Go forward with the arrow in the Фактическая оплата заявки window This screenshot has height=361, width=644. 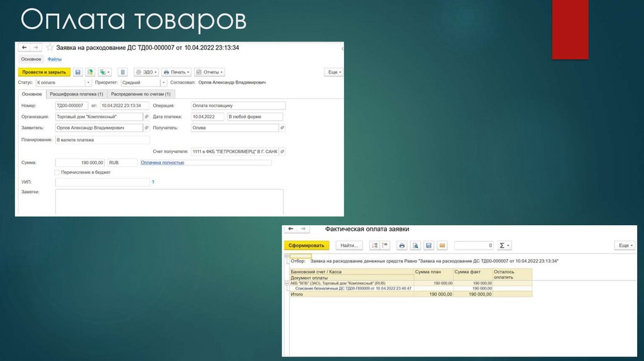(303, 229)
